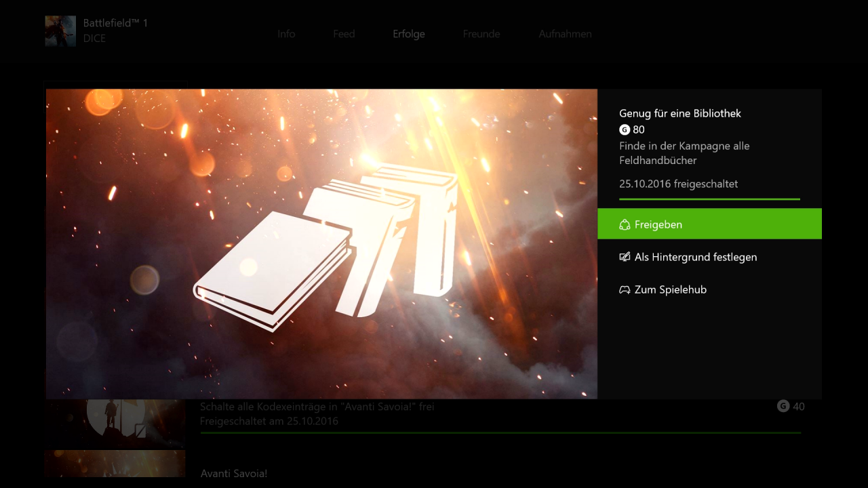Open the Aufnahmen tab
The height and width of the screenshot is (488, 868).
click(565, 34)
